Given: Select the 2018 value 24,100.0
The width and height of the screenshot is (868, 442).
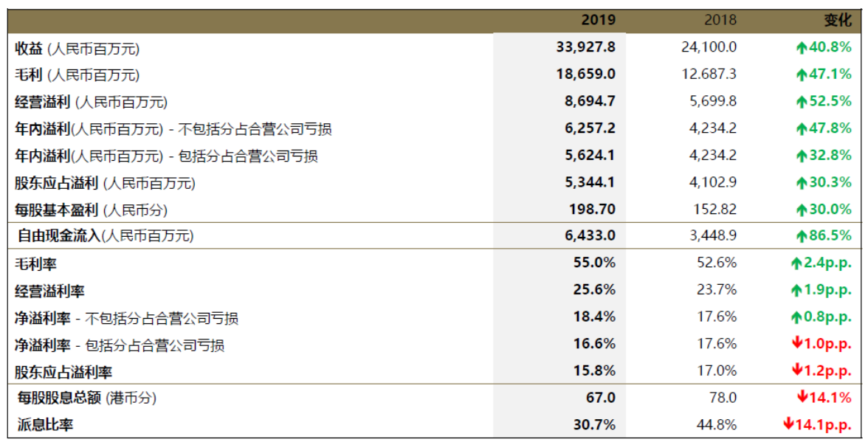Looking at the screenshot, I should (x=709, y=48).
